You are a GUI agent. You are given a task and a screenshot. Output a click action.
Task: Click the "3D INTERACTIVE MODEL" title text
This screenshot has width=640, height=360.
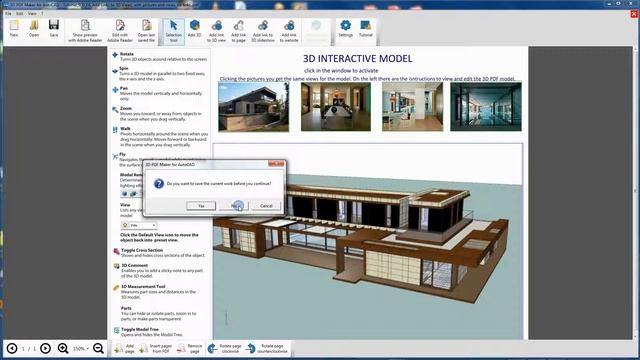click(358, 59)
